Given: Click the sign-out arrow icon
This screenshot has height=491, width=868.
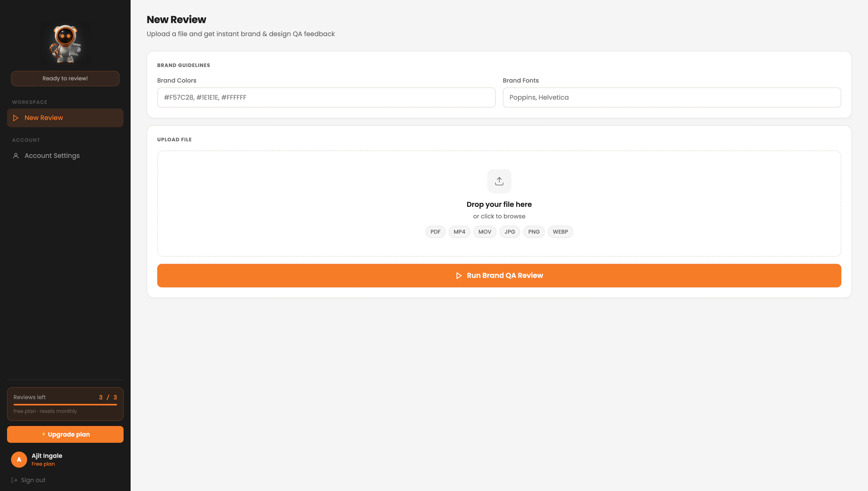Looking at the screenshot, I should (15, 479).
